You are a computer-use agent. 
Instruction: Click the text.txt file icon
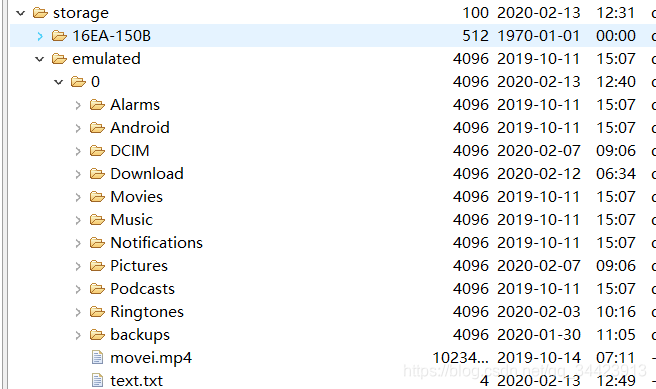[x=97, y=381]
